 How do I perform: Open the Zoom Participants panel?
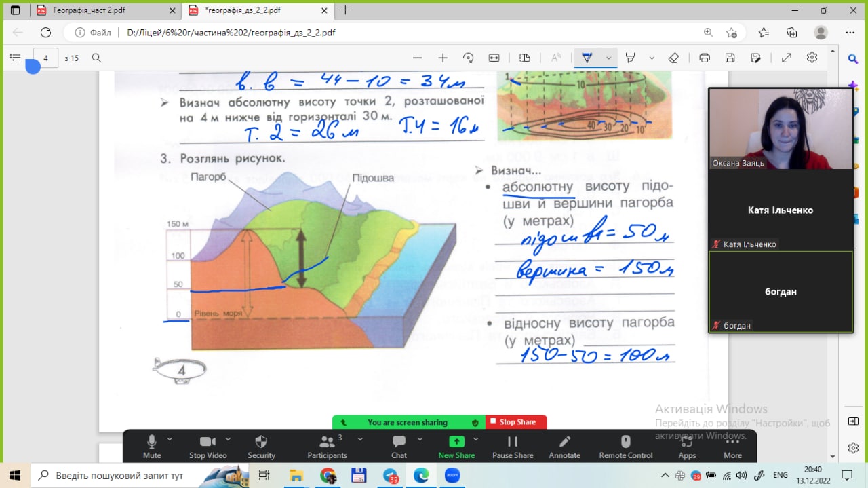click(327, 447)
